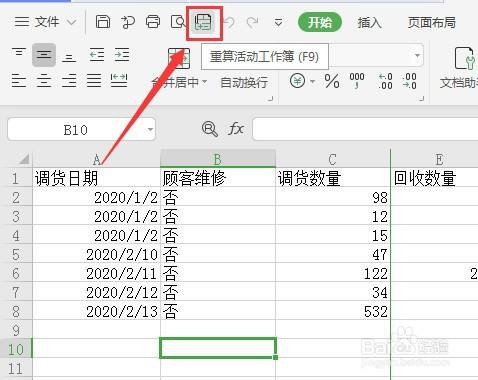Apply percent style
This screenshot has height=380, width=478.
[332, 81]
